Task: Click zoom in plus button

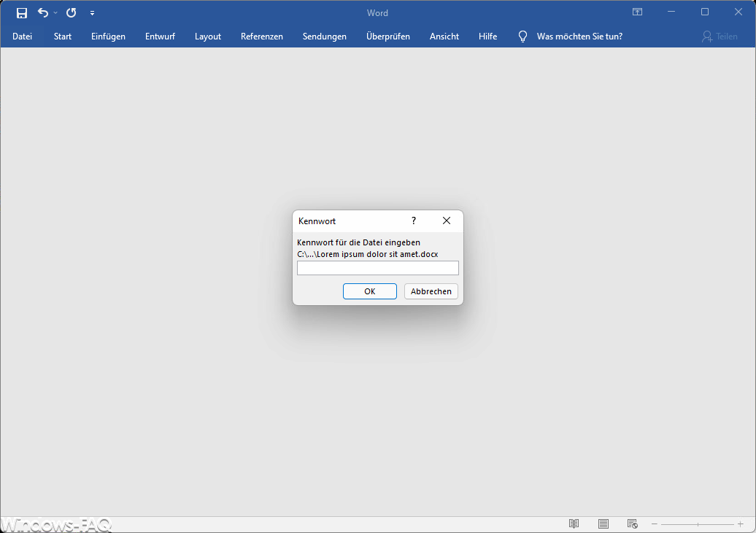Action: coord(741,524)
